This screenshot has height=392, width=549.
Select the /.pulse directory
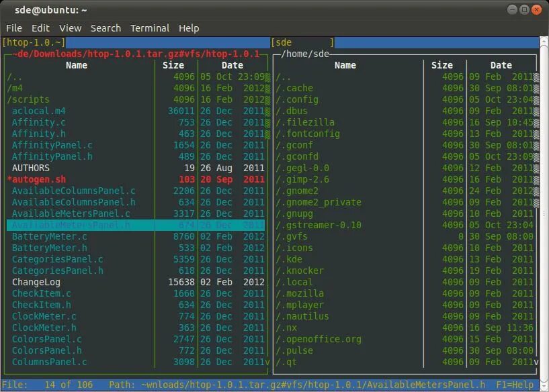(405, 351)
